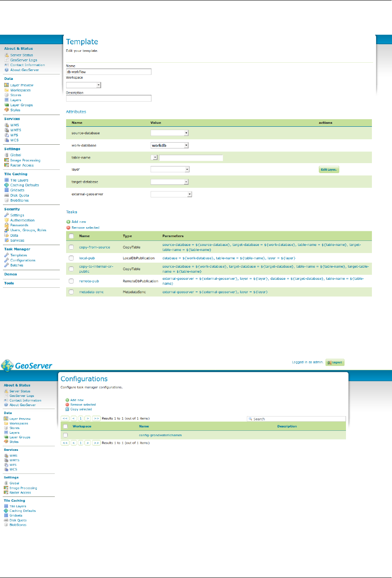Check the metadata-sync task checkbox
Image resolution: width=392 pixels, height=578 pixels.
[x=71, y=292]
